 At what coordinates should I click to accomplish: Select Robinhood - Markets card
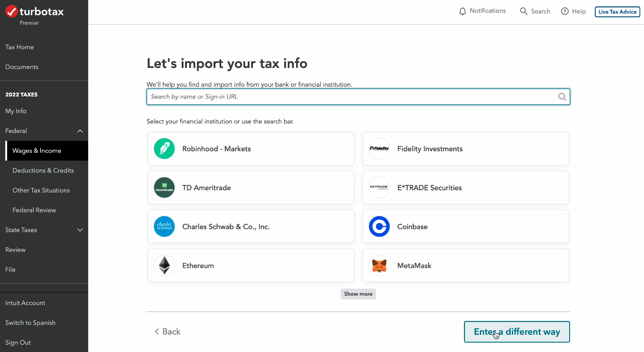(x=251, y=149)
